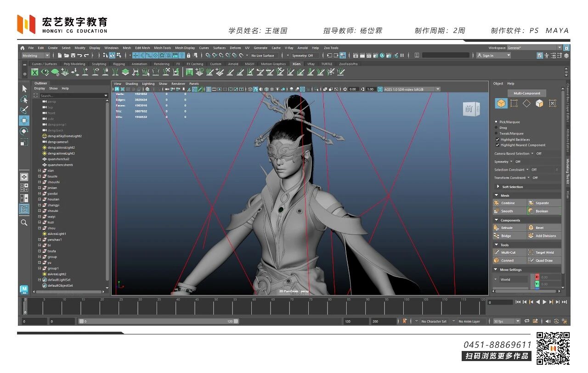Select Edge selection mode diamond icon
Viewport: 588px width, 373px height.
point(526,103)
